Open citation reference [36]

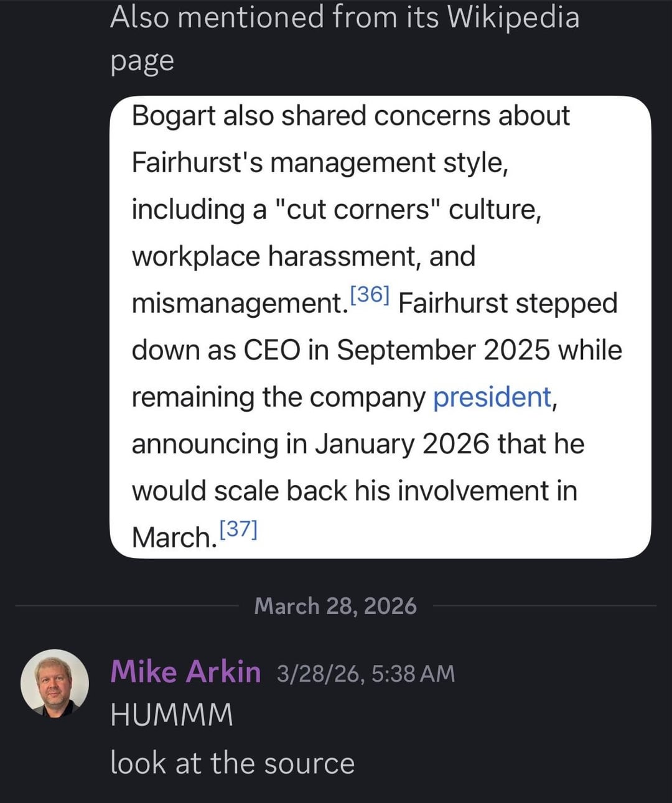(370, 294)
